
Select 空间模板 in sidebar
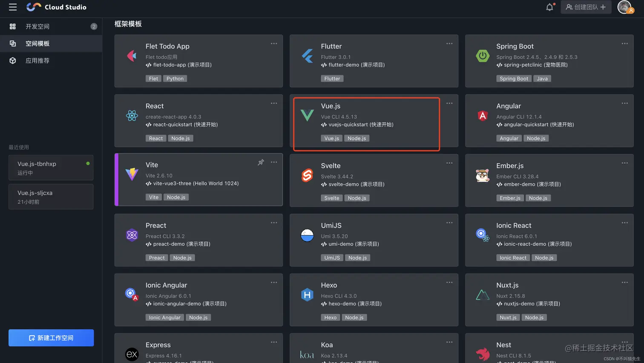[x=51, y=43]
